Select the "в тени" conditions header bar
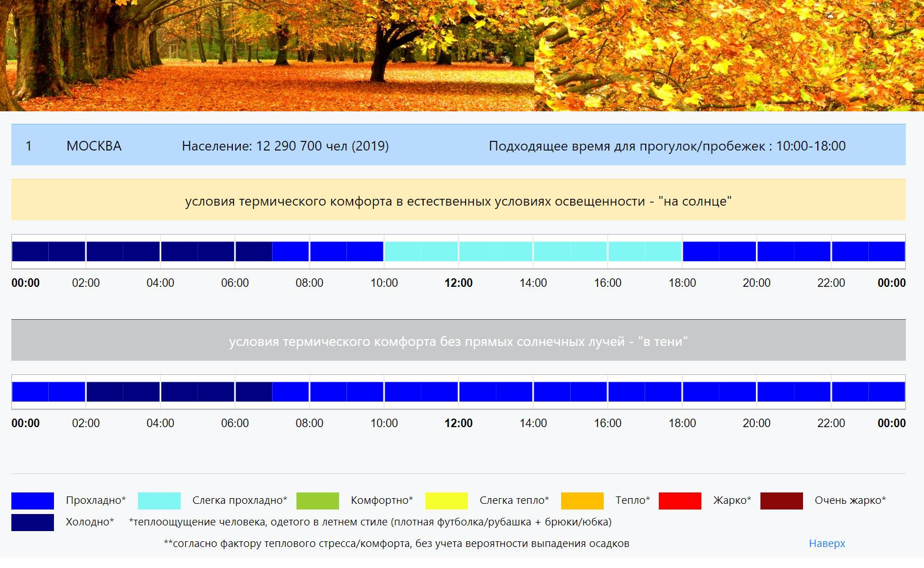This screenshot has width=924, height=568. coord(458,341)
